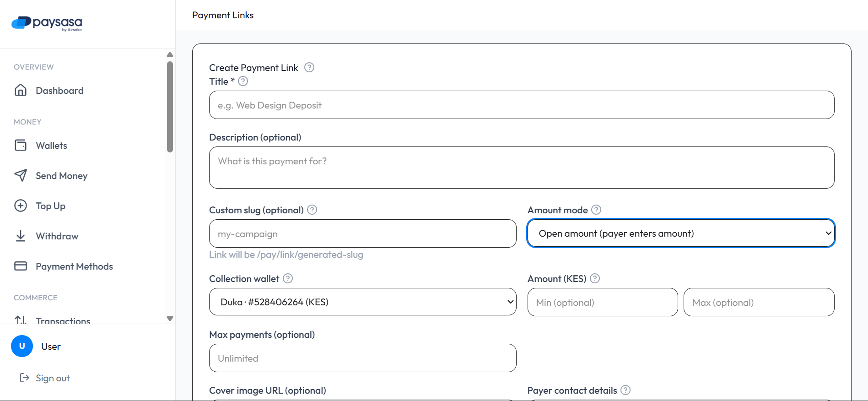Open Send Money section
This screenshot has height=401, width=868.
tap(61, 176)
